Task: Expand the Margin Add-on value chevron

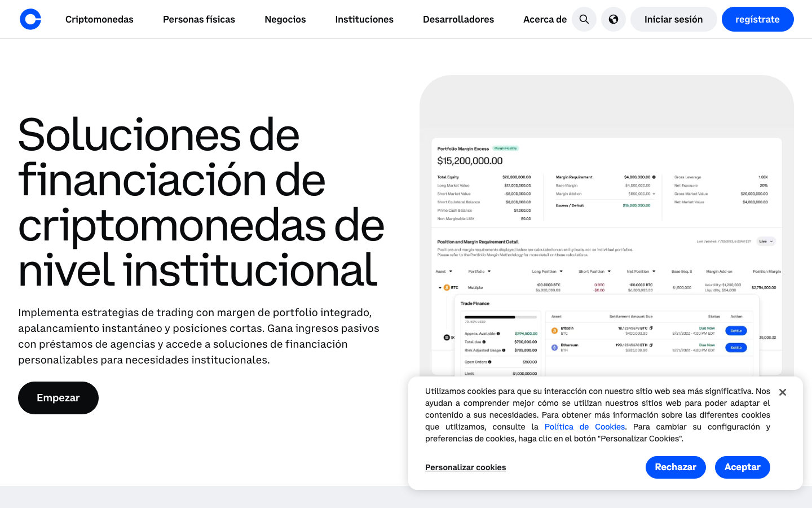Action: pyautogui.click(x=654, y=194)
